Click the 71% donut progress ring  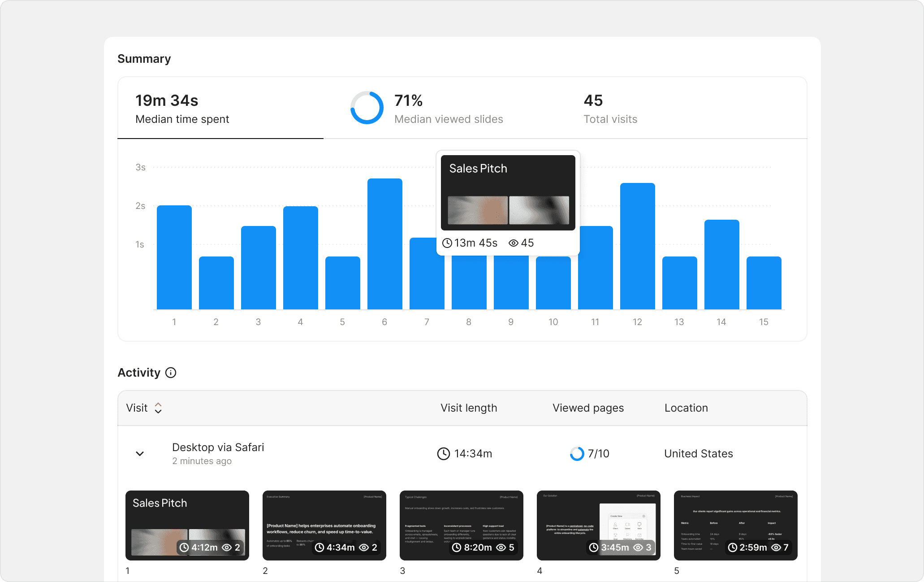(x=367, y=108)
